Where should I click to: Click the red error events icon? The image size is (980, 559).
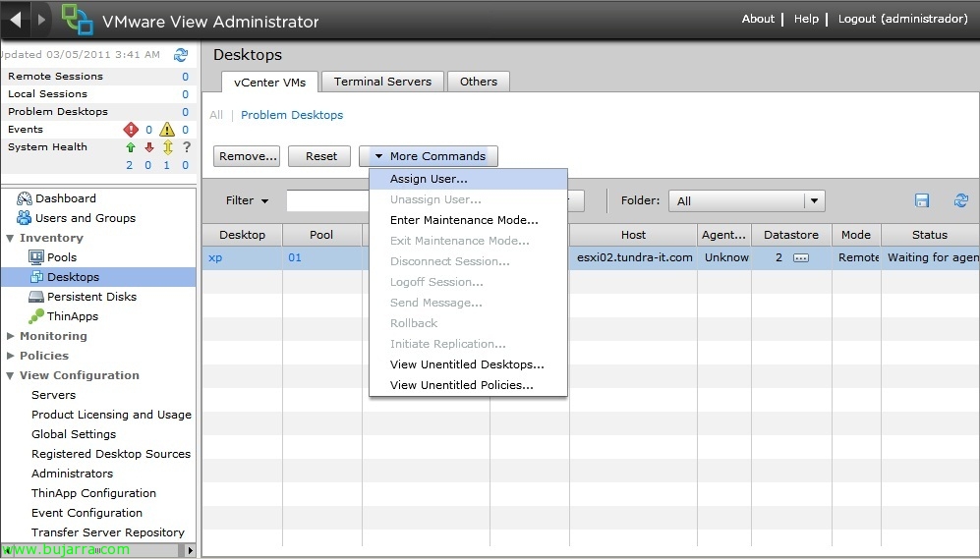click(131, 130)
